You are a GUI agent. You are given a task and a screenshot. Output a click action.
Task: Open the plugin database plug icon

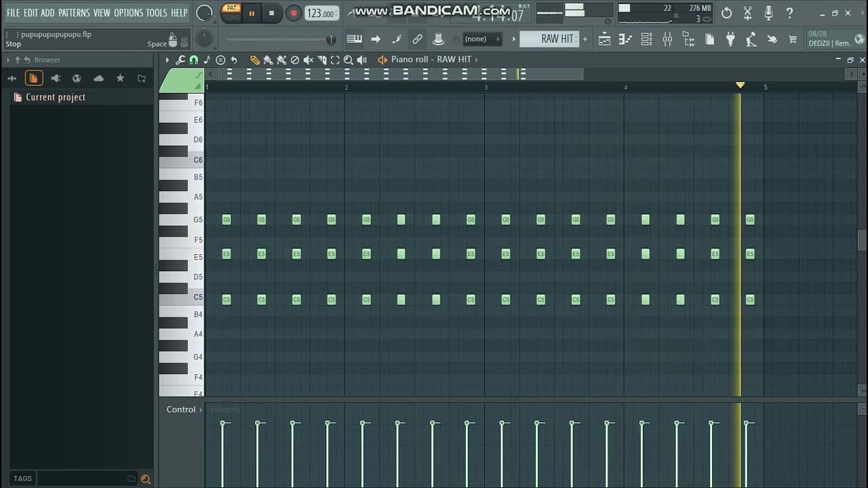730,39
